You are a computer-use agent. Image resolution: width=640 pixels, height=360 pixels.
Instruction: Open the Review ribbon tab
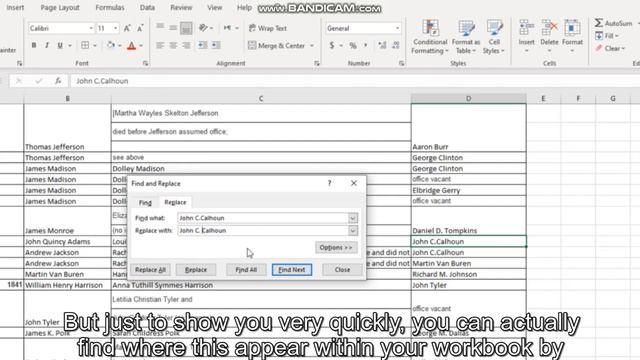coord(181,7)
